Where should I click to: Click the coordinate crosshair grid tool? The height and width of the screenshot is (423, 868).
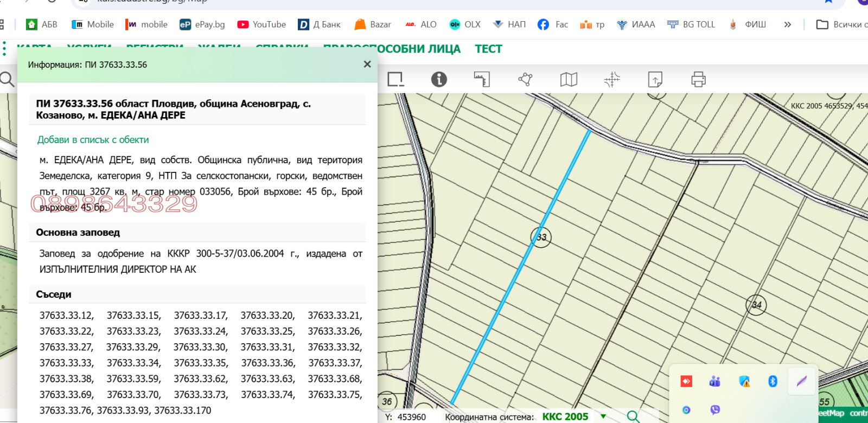pyautogui.click(x=612, y=80)
